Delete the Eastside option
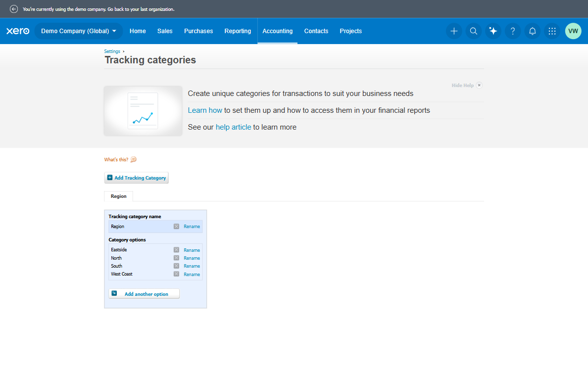This screenshot has height=374, width=588. coord(176,250)
